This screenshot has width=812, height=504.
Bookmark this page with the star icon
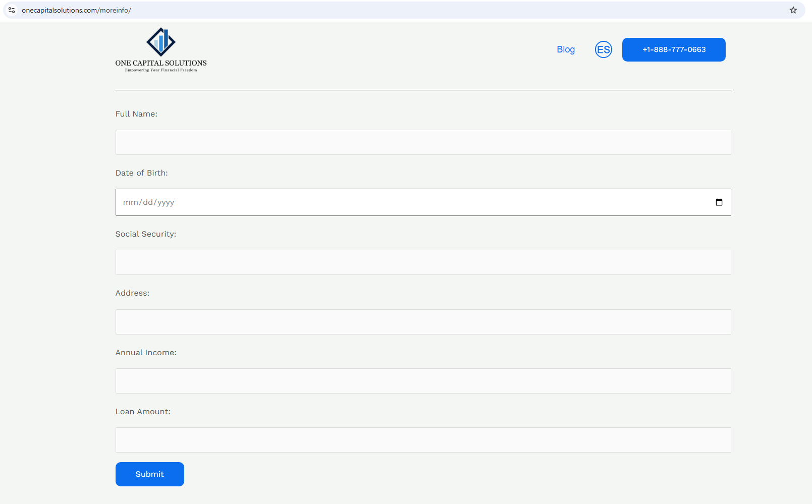pos(793,10)
